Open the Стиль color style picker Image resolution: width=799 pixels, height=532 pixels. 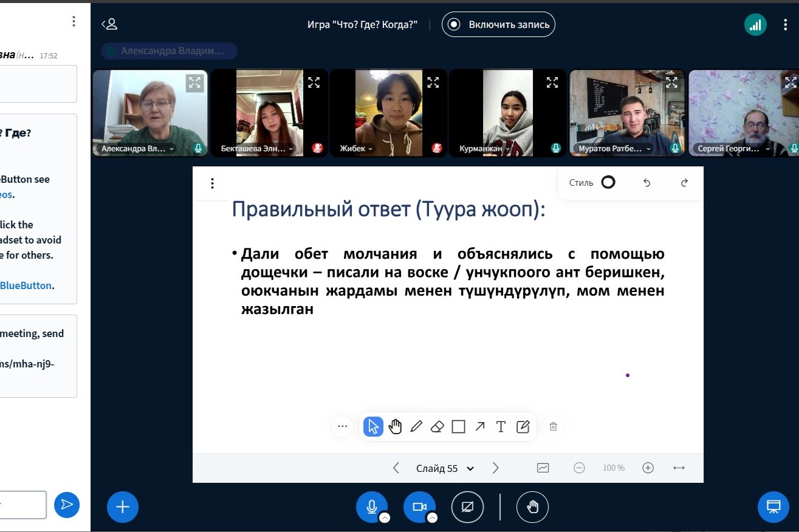608,183
